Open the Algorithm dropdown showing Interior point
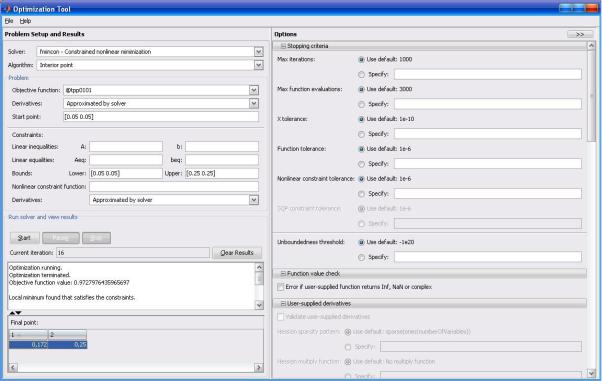602x381 pixels. (258, 65)
